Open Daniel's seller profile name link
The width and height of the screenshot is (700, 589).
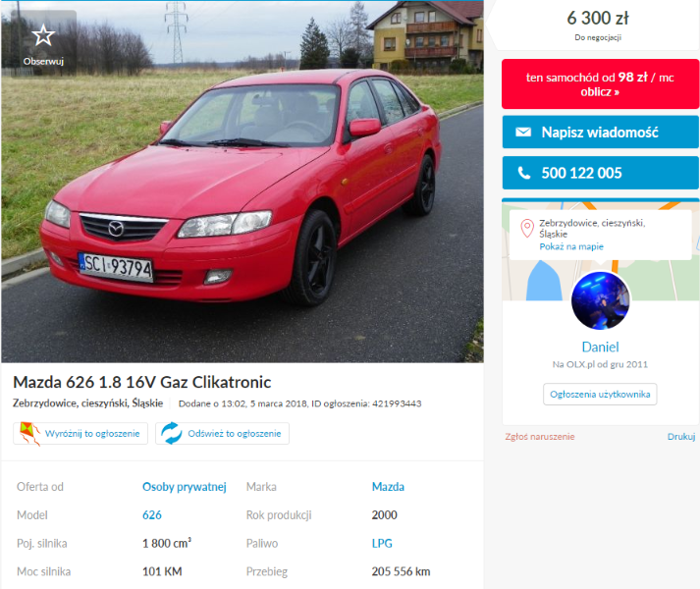click(x=601, y=347)
